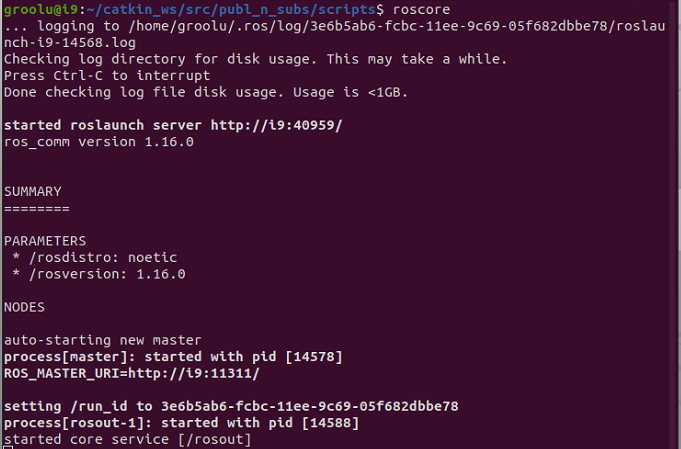The image size is (681, 449).
Task: Click the 'started core service [/rosout]' line
Action: click(x=128, y=440)
